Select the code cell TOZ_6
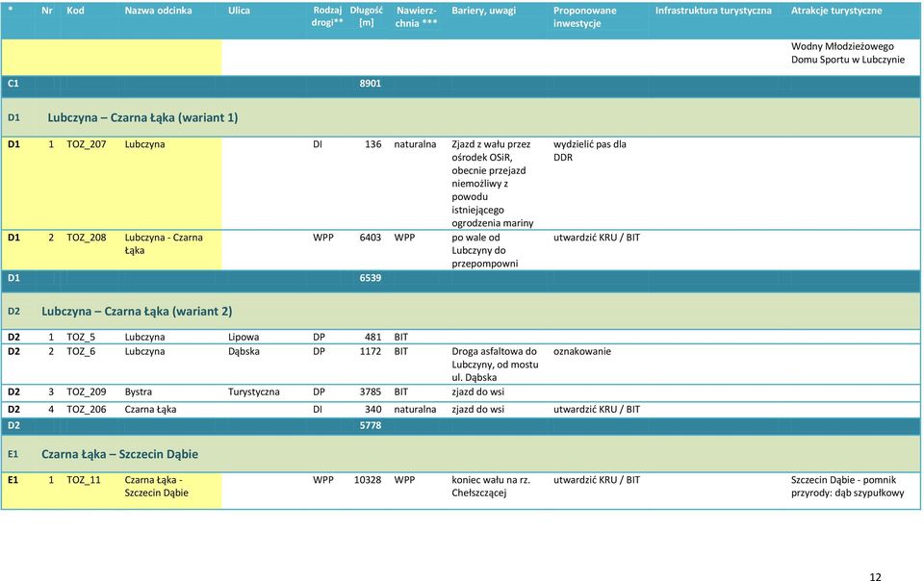924x581 pixels. click(x=81, y=351)
